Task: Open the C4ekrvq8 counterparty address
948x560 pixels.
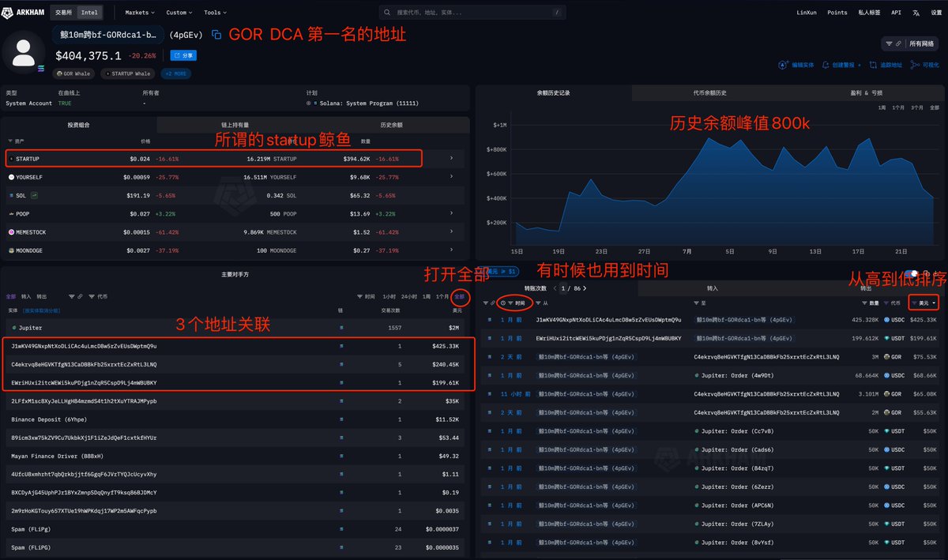Action: (x=84, y=364)
